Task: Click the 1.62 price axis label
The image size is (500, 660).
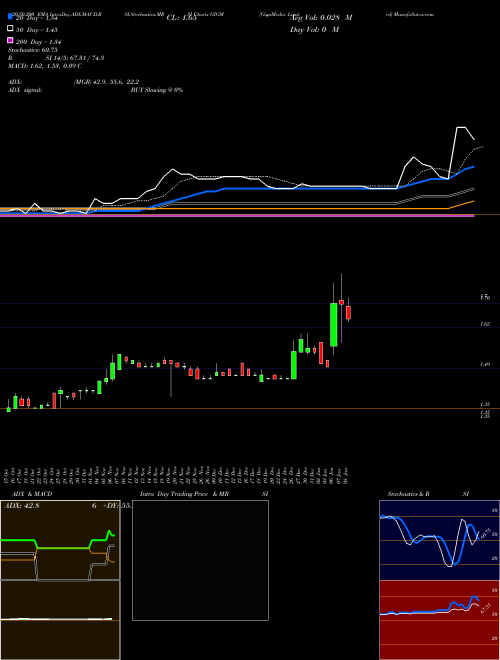Action: tap(485, 324)
